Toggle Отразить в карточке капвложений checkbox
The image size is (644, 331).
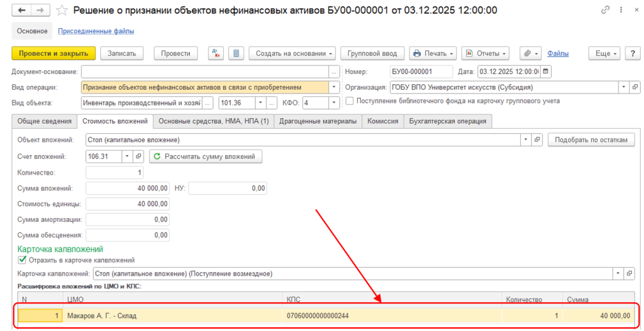click(23, 259)
